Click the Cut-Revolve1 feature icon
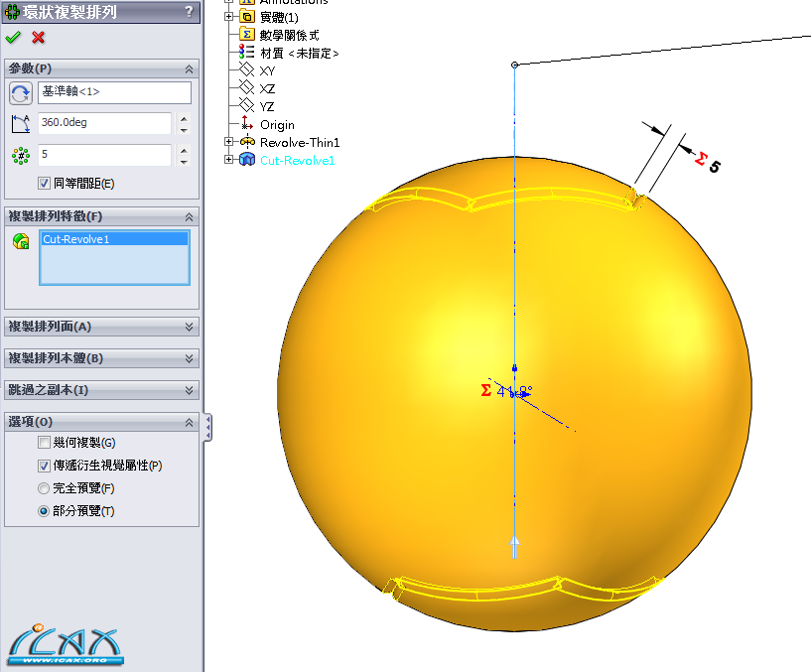Screen dimensions: 811x672 pos(247,160)
